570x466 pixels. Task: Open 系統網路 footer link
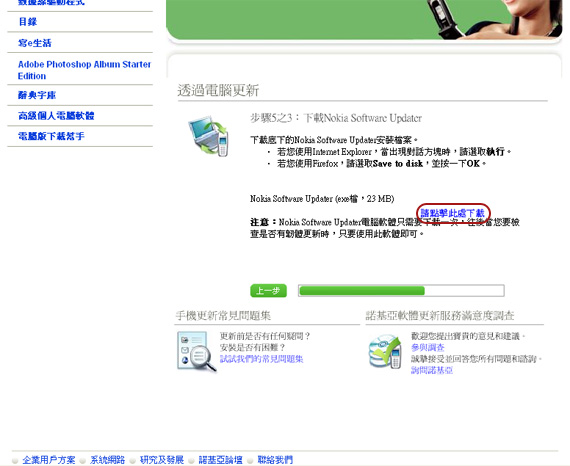[107, 460]
